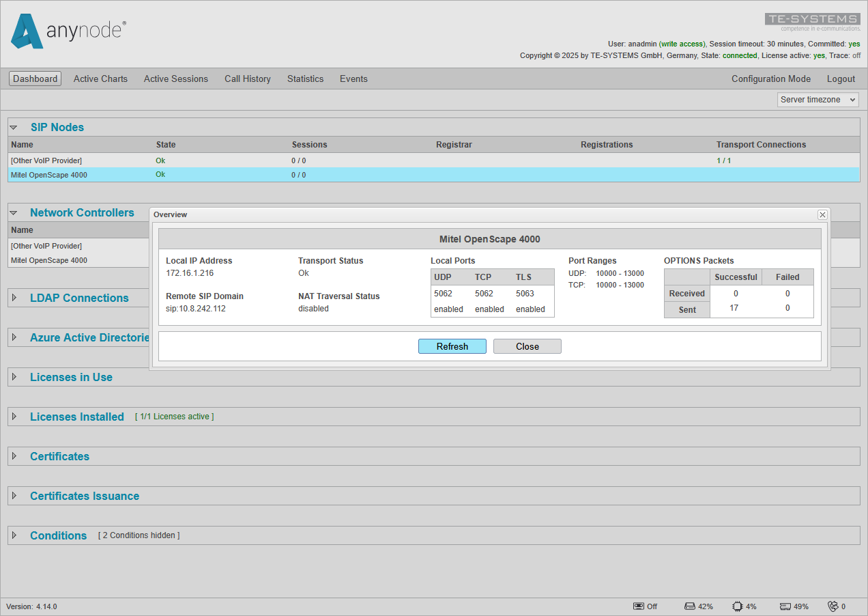
Task: Switch to the Active Charts tab
Action: point(100,79)
